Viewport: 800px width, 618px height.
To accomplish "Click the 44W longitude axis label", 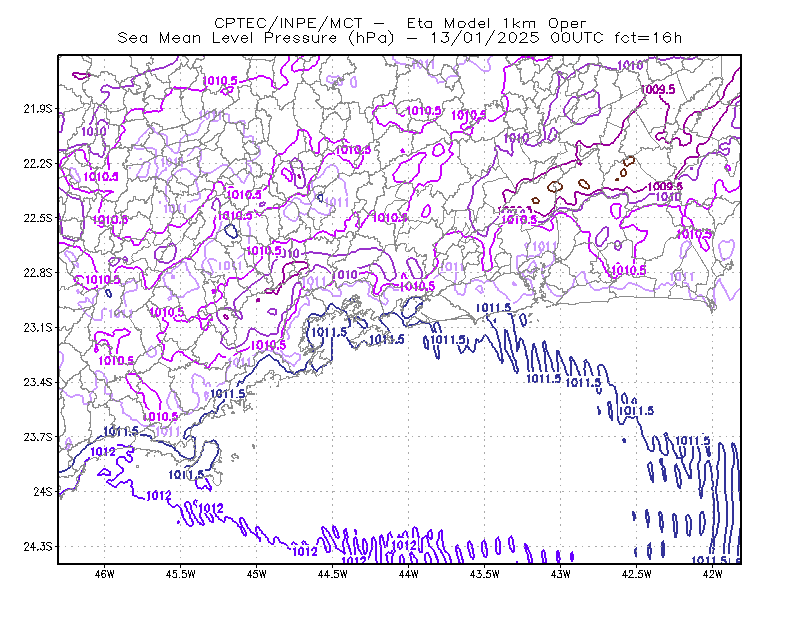I will coord(409,574).
